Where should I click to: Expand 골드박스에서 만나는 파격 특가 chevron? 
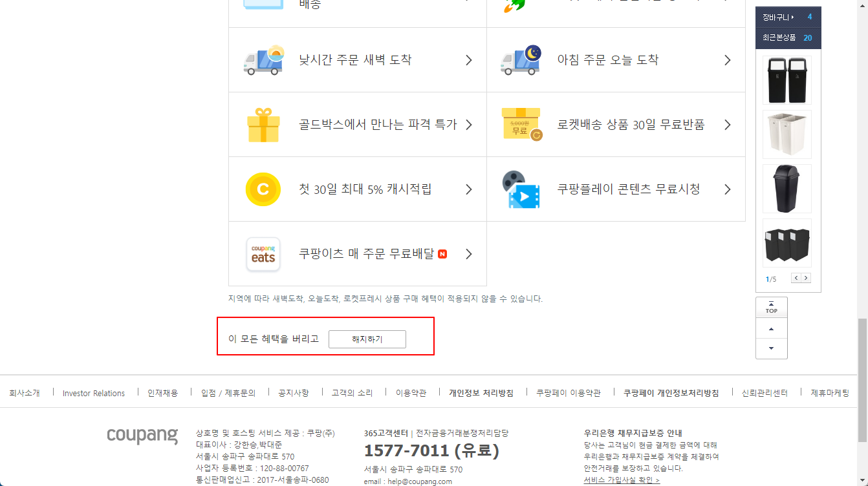point(469,125)
